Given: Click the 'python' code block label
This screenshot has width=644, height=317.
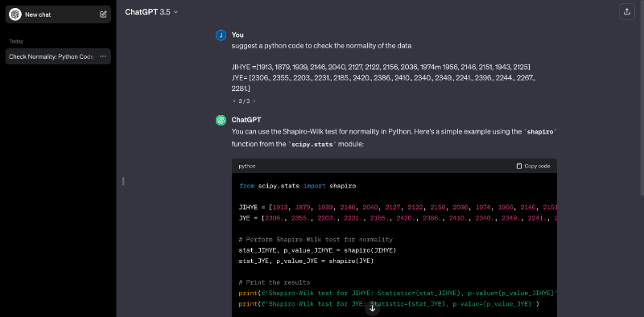Looking at the screenshot, I should click(247, 167).
